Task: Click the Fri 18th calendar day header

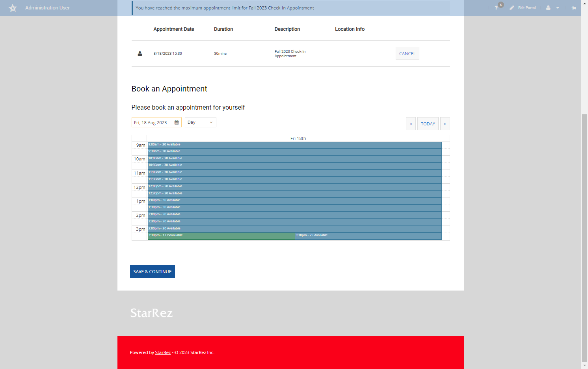Action: coord(298,138)
